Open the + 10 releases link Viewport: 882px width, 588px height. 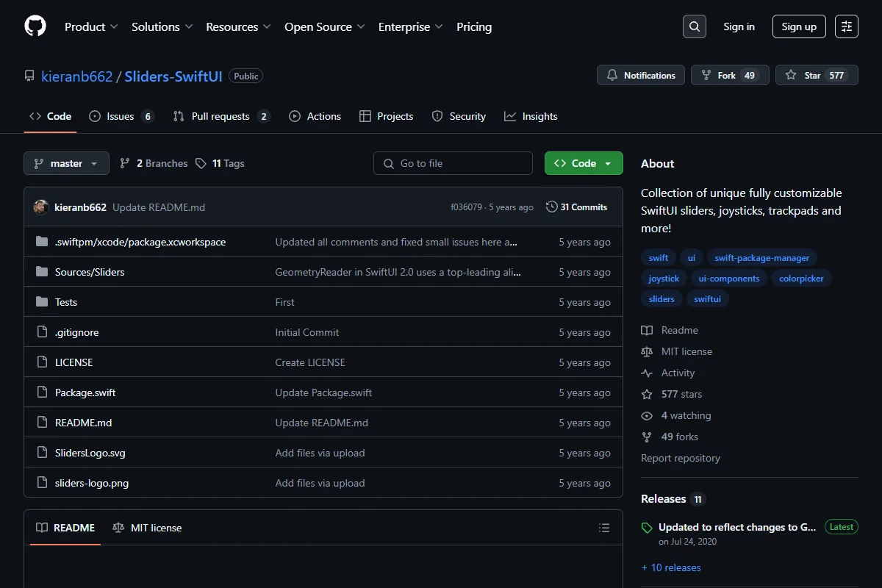pos(671,567)
